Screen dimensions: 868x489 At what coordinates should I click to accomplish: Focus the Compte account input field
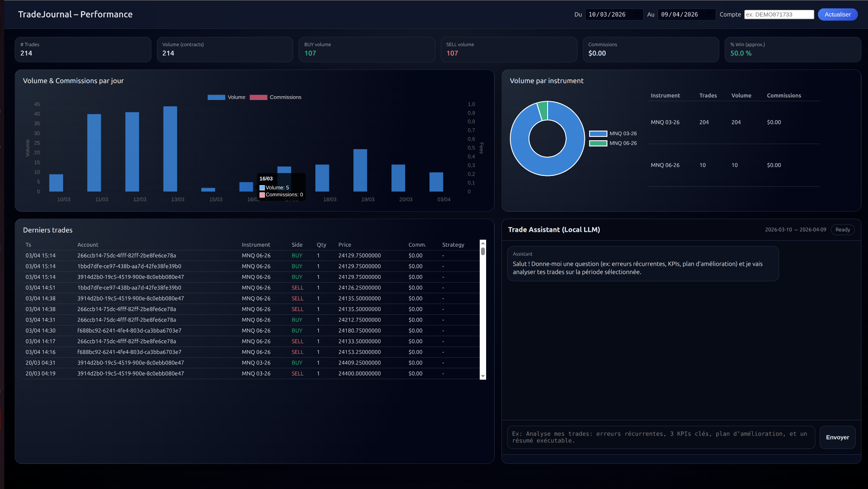(x=779, y=15)
